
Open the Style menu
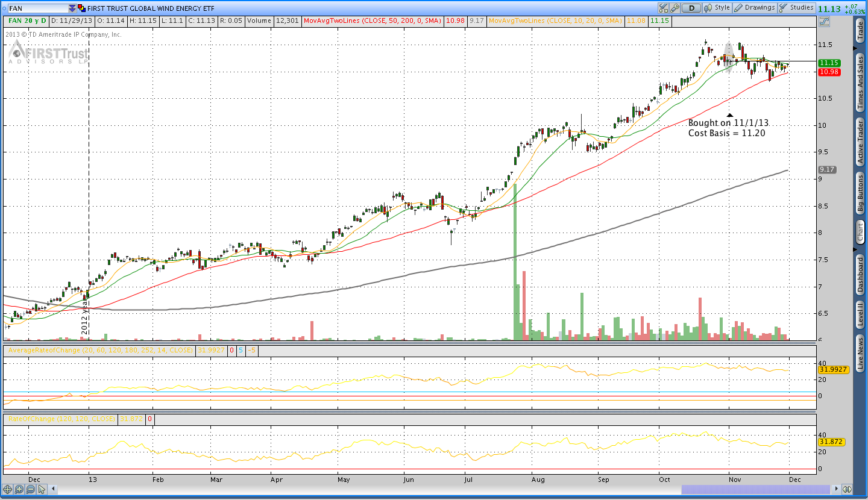coord(718,8)
